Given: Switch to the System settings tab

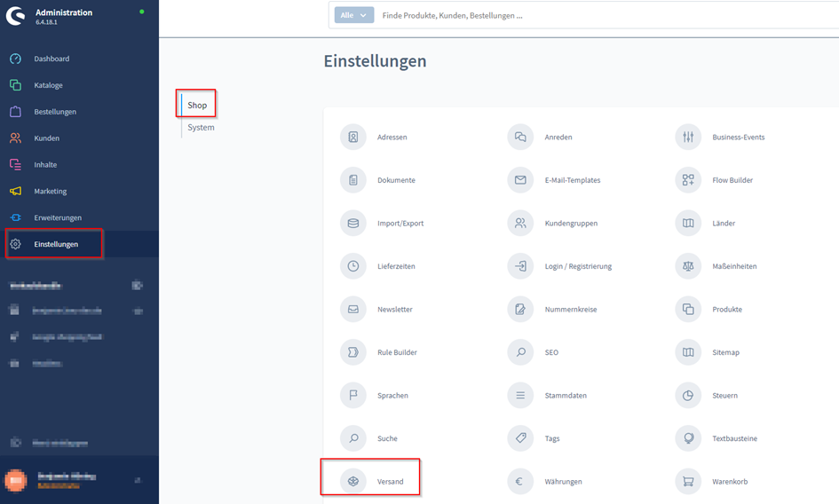Looking at the screenshot, I should coord(201,127).
